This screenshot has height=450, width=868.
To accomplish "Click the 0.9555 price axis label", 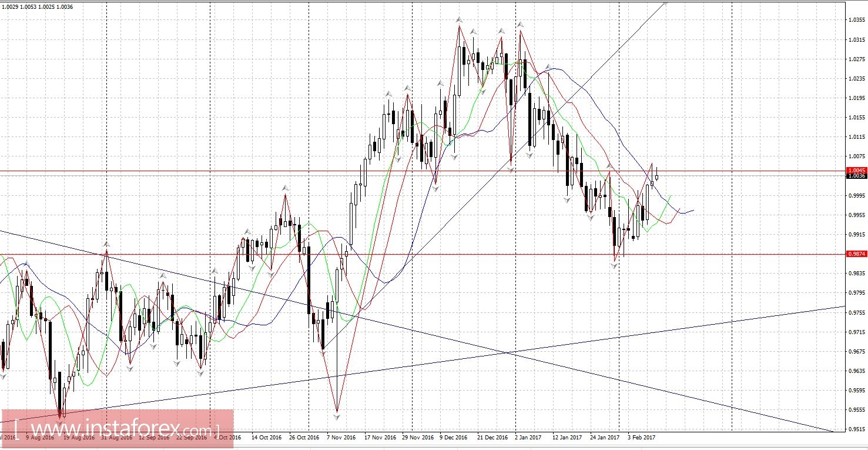I will (856, 410).
